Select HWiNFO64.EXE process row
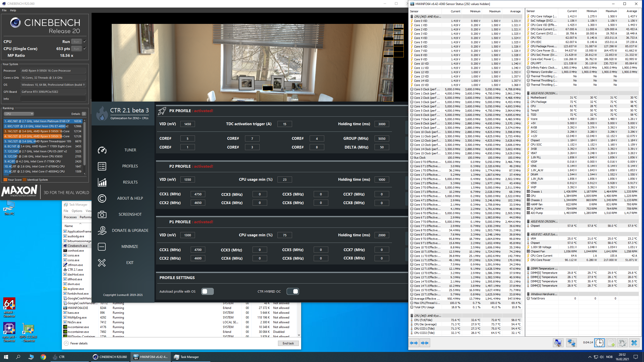 click(180, 308)
